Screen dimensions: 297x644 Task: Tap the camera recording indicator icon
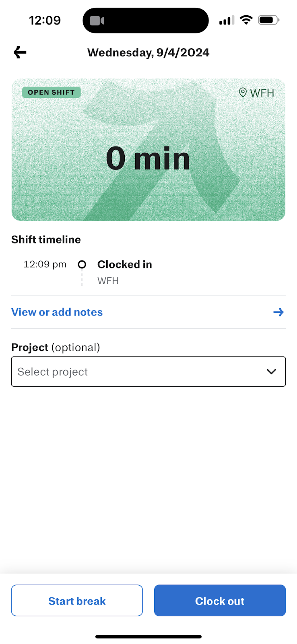click(x=97, y=21)
